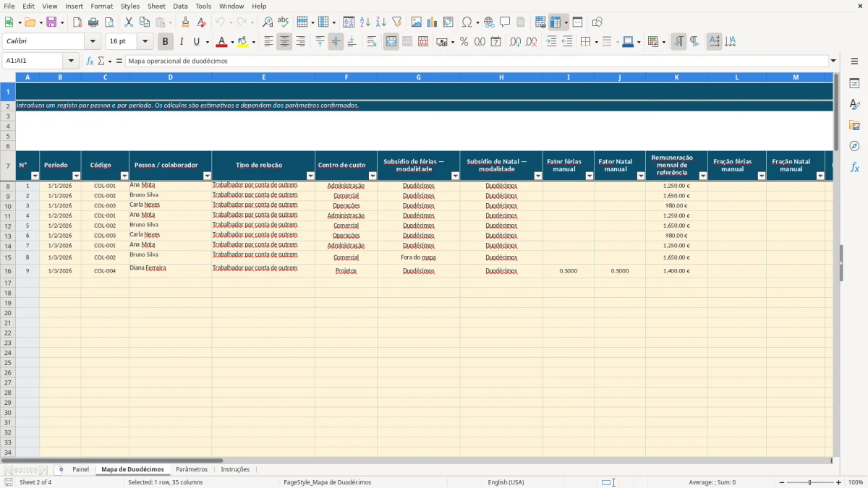The height and width of the screenshot is (488, 868).
Task: Expand the formula bar input line
Action: click(833, 61)
